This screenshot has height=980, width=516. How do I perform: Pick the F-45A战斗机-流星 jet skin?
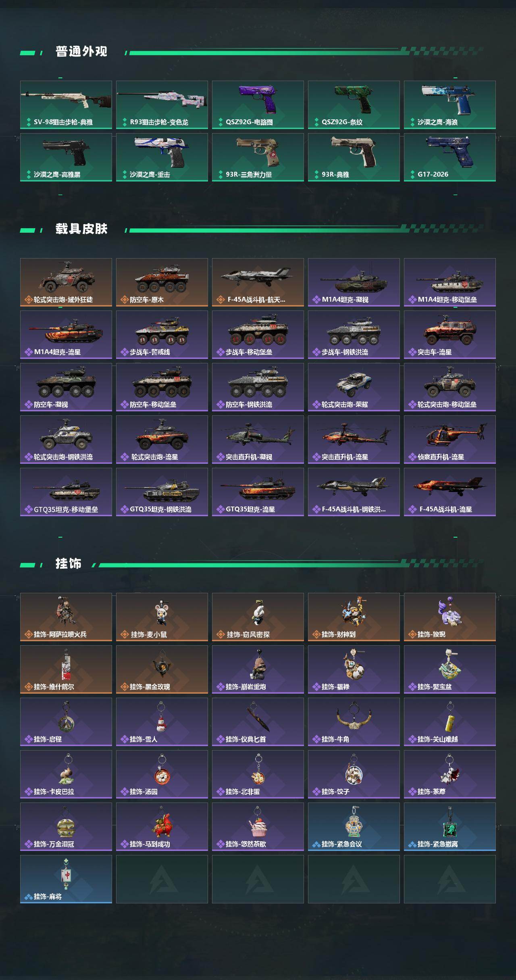450,492
